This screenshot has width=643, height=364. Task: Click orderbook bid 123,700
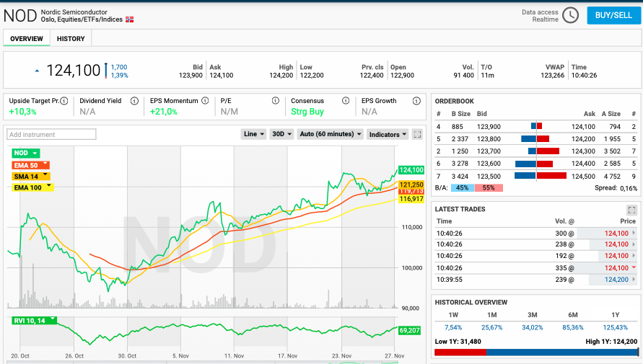point(489,151)
